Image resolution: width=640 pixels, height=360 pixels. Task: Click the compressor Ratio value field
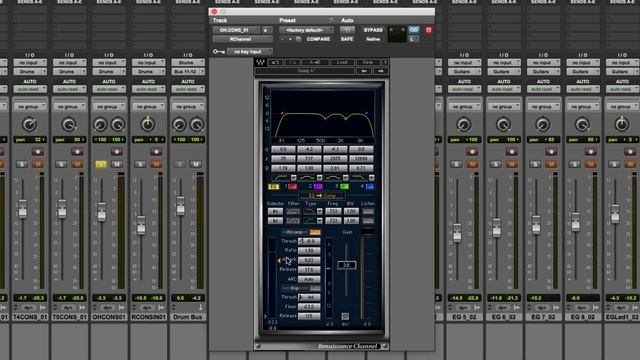(309, 251)
